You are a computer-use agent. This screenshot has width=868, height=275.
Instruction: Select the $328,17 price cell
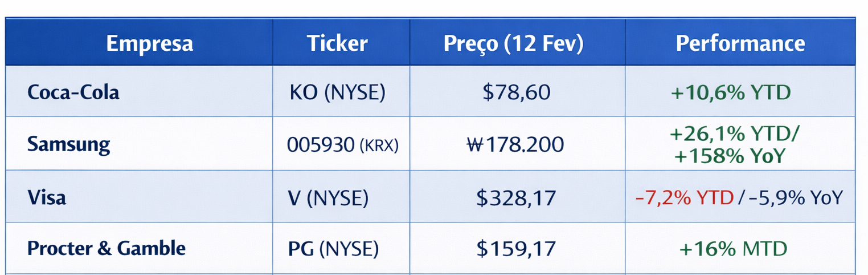point(515,198)
